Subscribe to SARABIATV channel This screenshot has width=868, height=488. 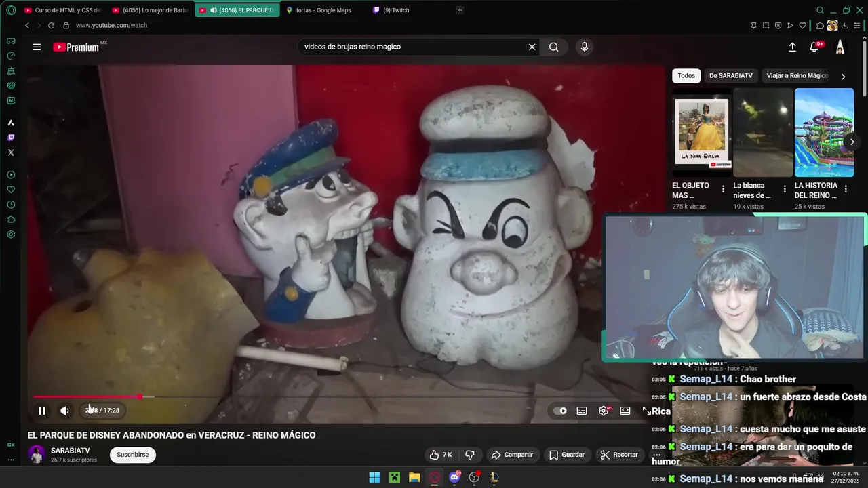[133, 455]
